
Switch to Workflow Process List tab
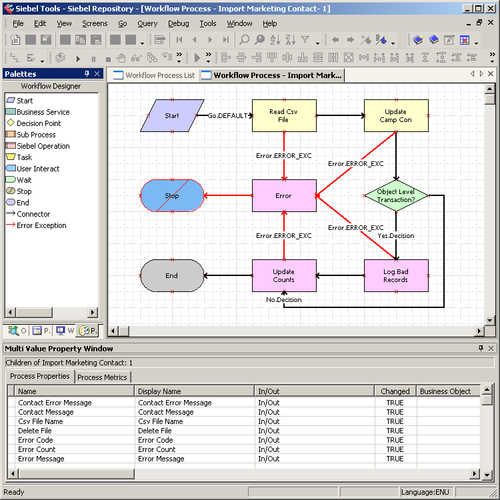[x=154, y=75]
